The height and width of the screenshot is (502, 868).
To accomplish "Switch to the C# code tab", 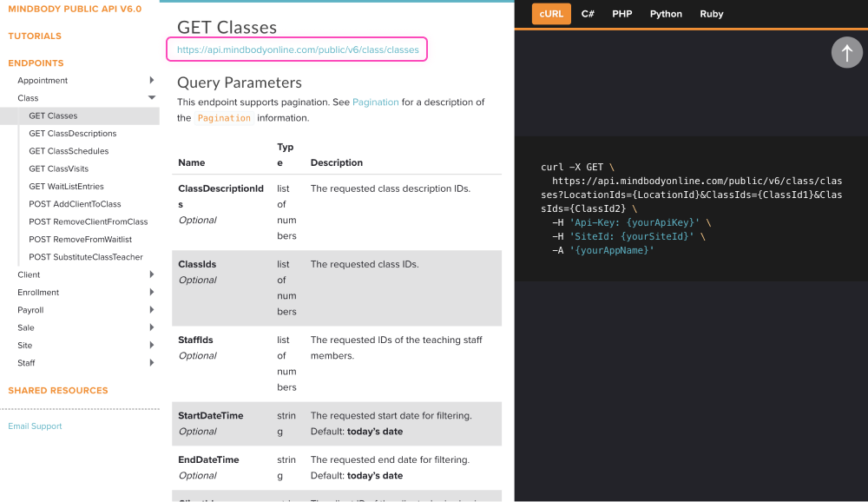I will (x=588, y=14).
